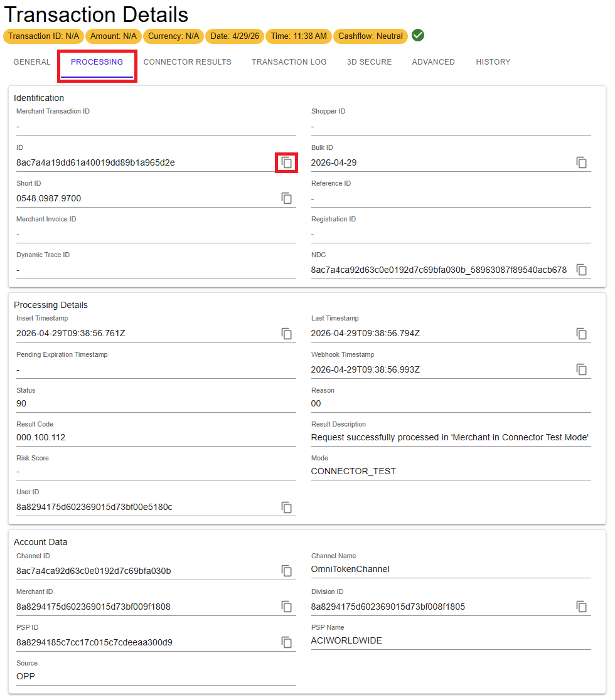Click the Processing Details section heading
The height and width of the screenshot is (700, 615).
pos(51,305)
